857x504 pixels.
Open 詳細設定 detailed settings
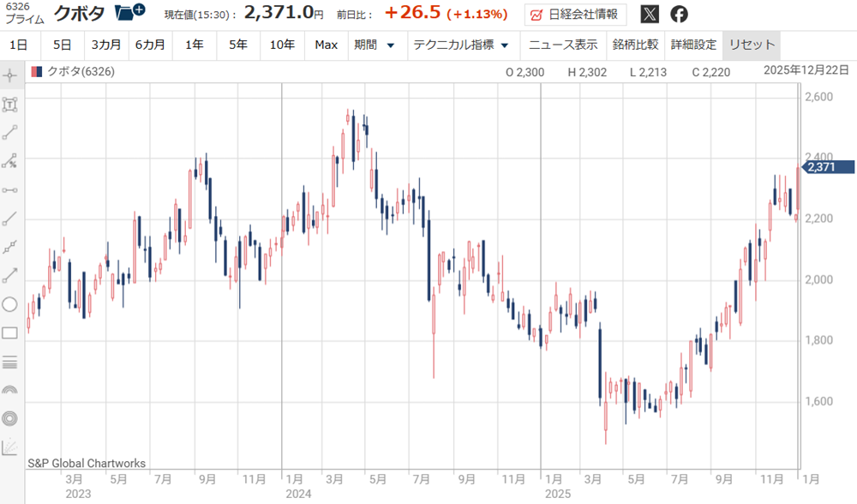click(x=693, y=45)
